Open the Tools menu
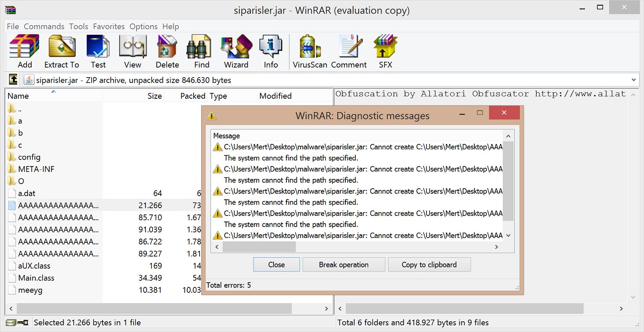Image resolution: width=644 pixels, height=332 pixels. pos(78,26)
